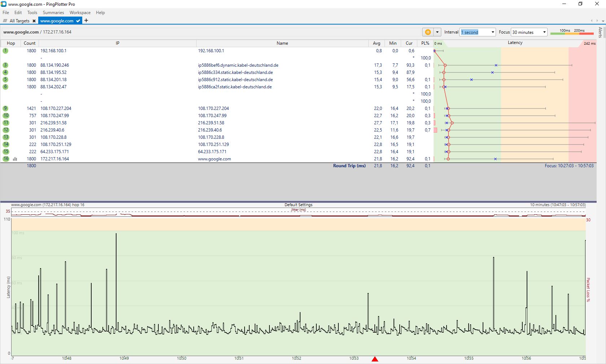This screenshot has height=364, width=606.
Task: Click the checkmark on the www.google.com tab
Action: (78, 21)
